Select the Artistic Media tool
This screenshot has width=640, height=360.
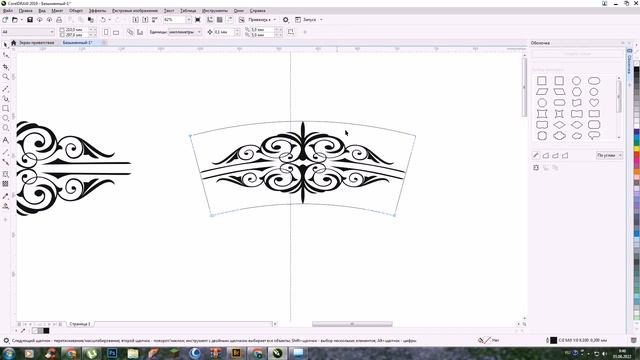pyautogui.click(x=5, y=98)
